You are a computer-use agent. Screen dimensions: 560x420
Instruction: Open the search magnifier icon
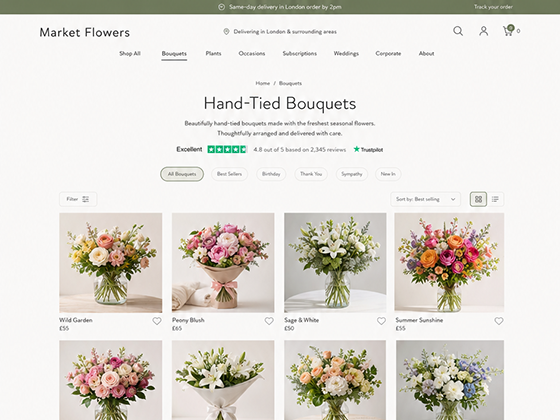[x=458, y=31]
